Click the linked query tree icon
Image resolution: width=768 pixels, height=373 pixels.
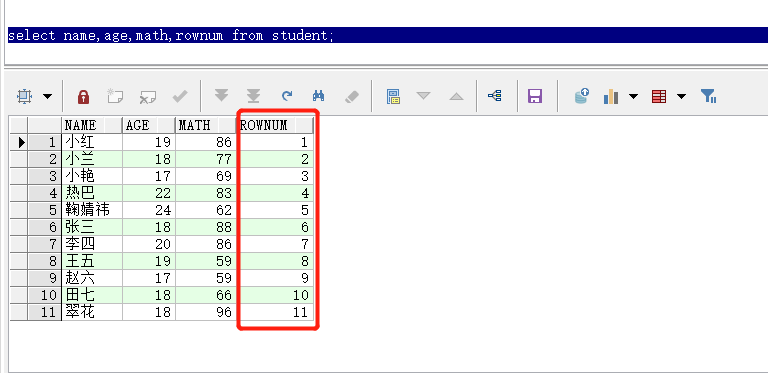495,95
